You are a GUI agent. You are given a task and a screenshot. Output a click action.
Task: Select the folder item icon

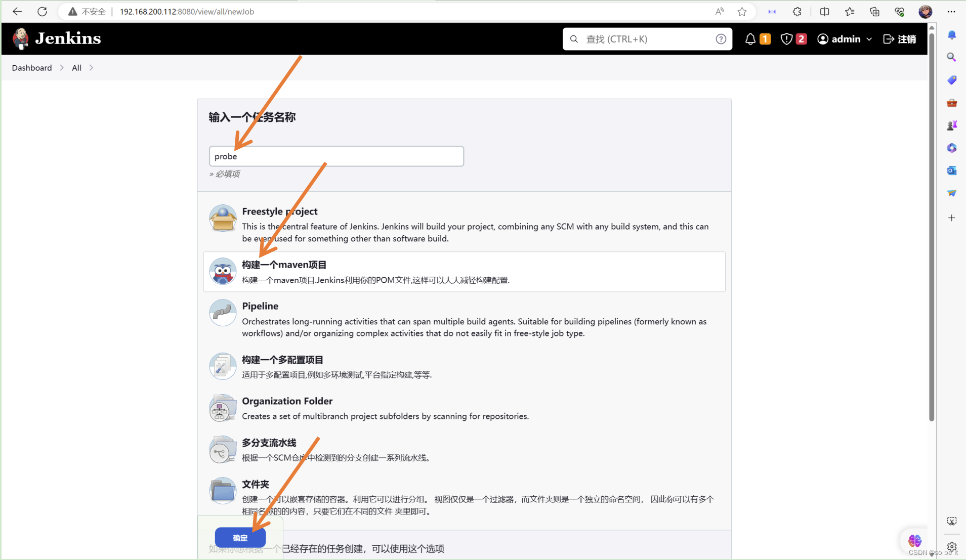[x=223, y=491]
